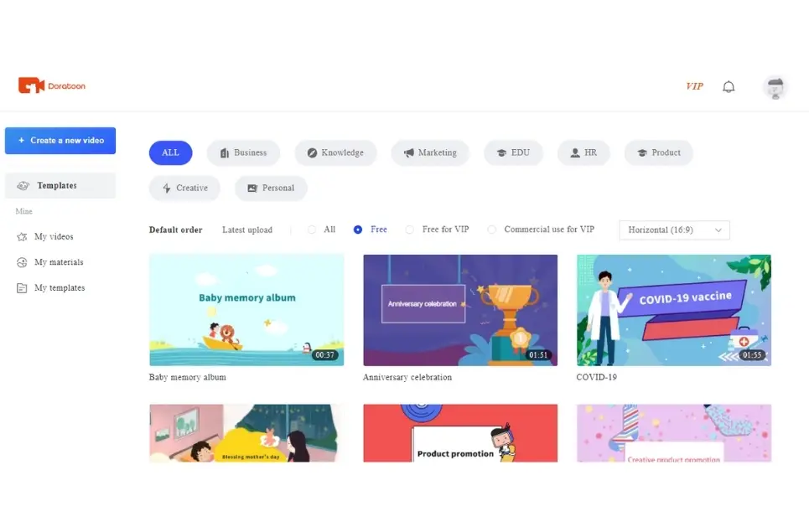Open My templates icon in sidebar
Screen dimensions: 809x532
point(22,288)
